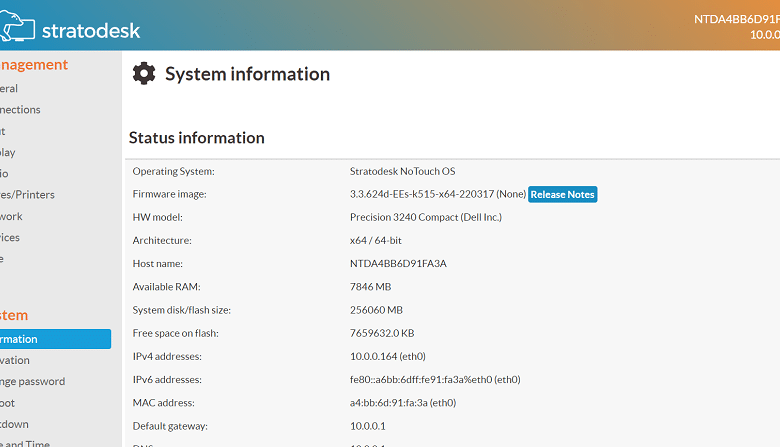Open the Release Notes button
780x447 pixels.
point(562,194)
